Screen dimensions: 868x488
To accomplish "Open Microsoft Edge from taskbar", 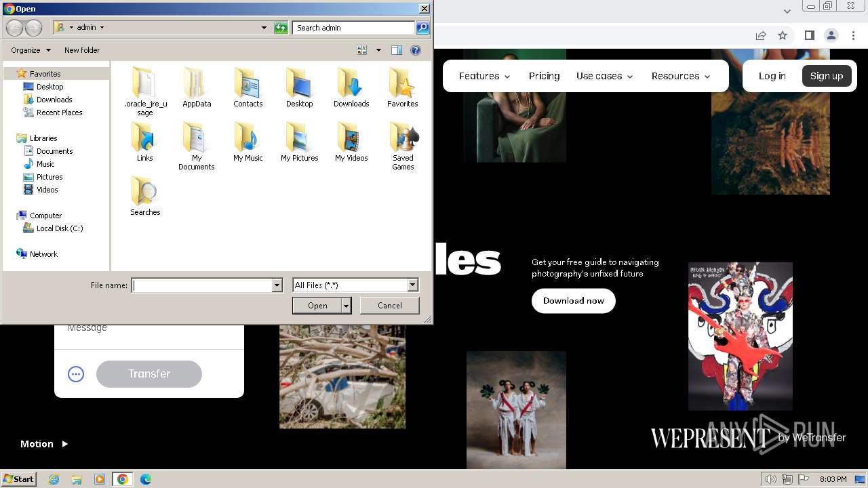I will coord(145,479).
